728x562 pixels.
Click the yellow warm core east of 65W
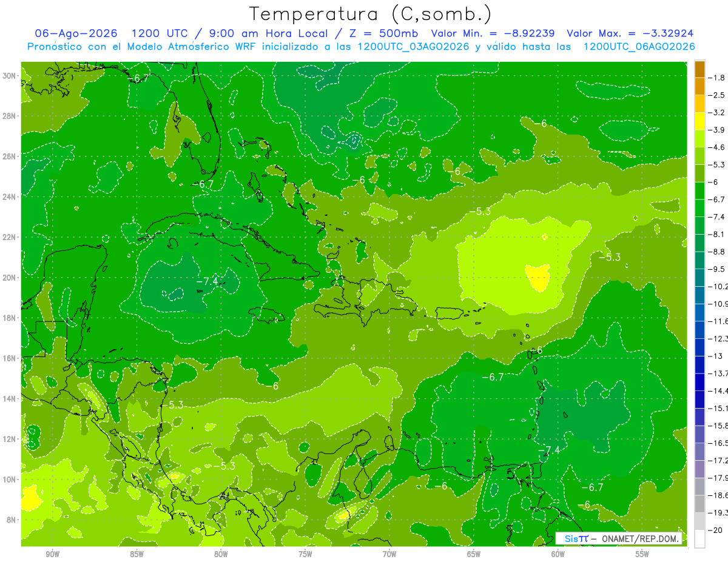pos(538,277)
